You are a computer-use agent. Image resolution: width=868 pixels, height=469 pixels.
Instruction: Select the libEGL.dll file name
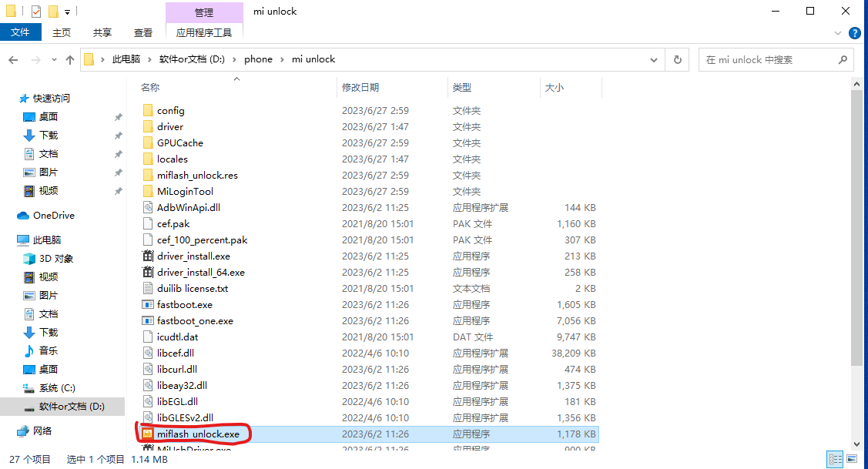[x=177, y=401]
